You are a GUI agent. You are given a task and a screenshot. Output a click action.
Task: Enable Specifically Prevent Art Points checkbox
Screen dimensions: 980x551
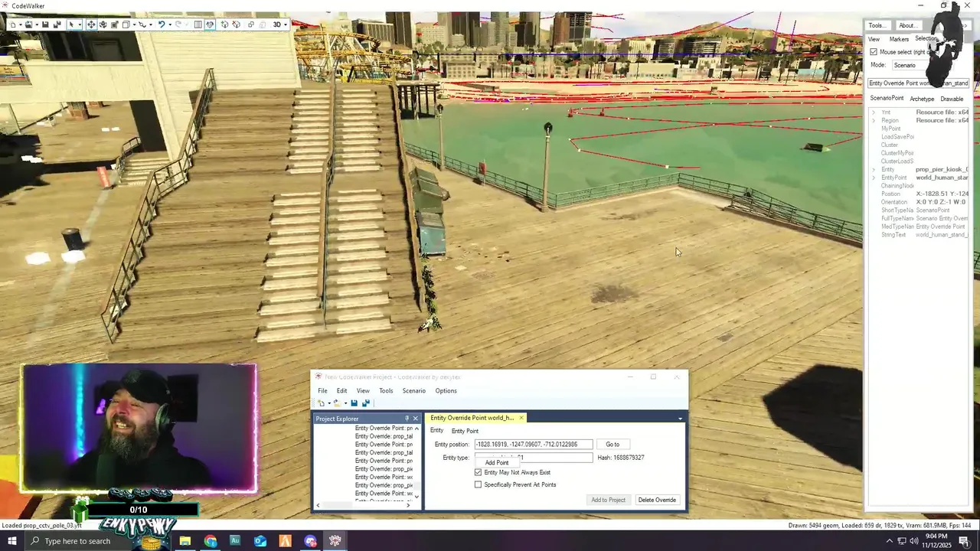point(479,484)
